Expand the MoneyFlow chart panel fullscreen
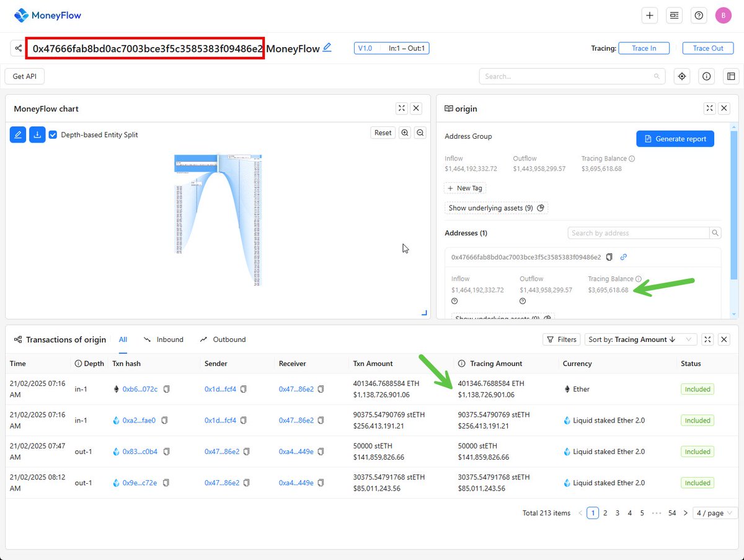 (x=402, y=108)
